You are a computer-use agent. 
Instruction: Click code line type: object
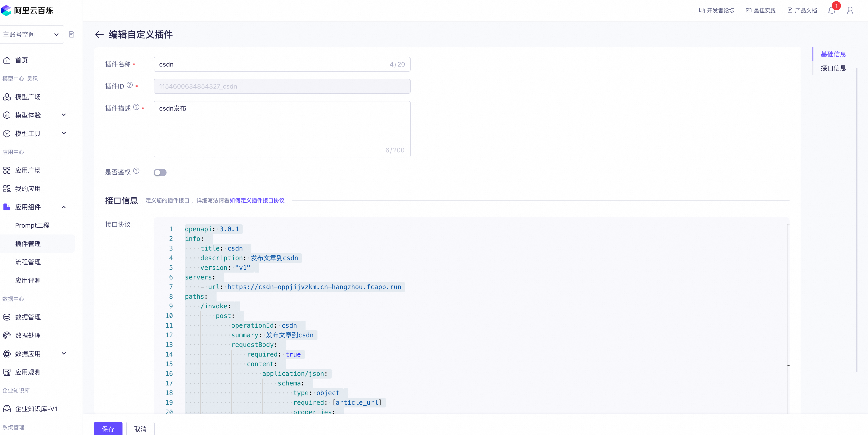(x=316, y=393)
